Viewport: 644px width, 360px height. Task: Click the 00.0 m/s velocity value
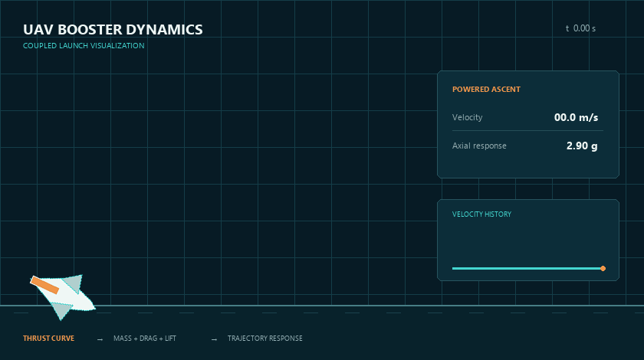click(576, 117)
